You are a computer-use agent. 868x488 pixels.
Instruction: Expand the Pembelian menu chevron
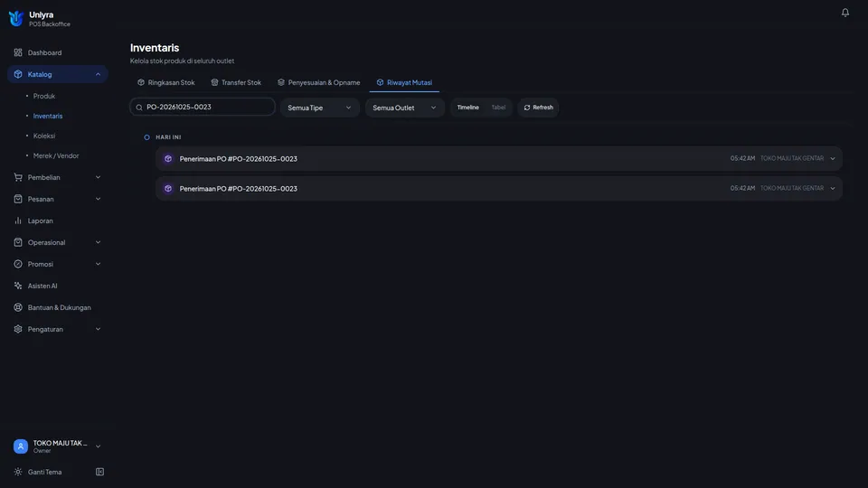coord(98,177)
